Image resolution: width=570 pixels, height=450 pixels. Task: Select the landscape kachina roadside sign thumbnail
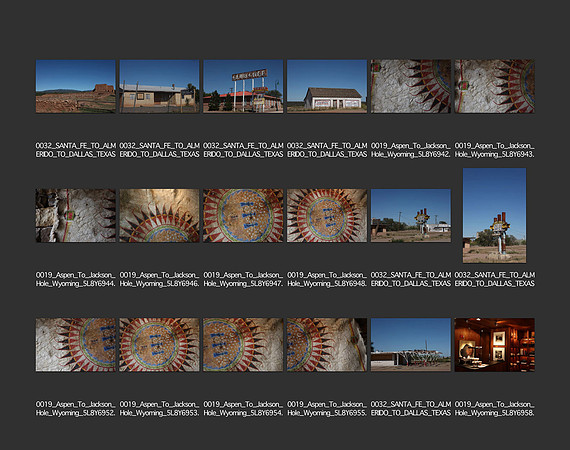point(411,216)
